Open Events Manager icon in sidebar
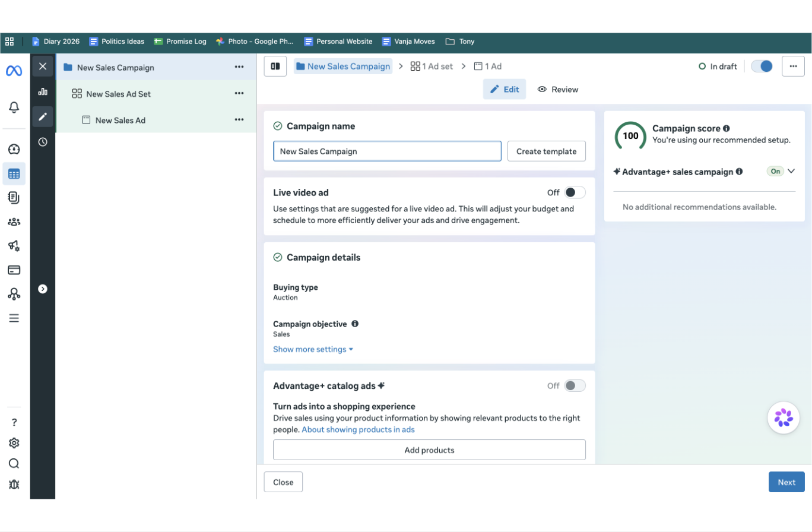The width and height of the screenshot is (812, 532). coord(14,294)
